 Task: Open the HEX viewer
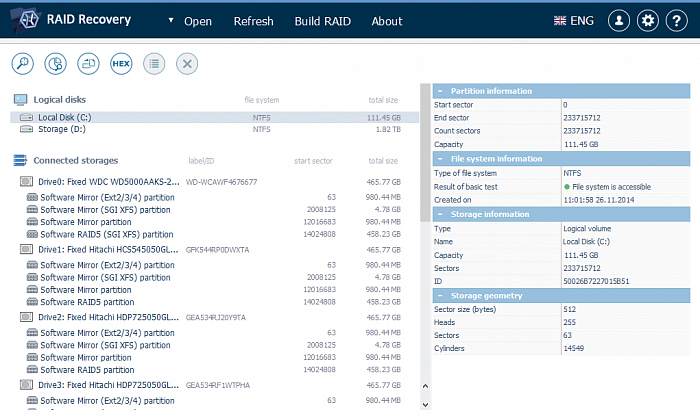point(121,63)
